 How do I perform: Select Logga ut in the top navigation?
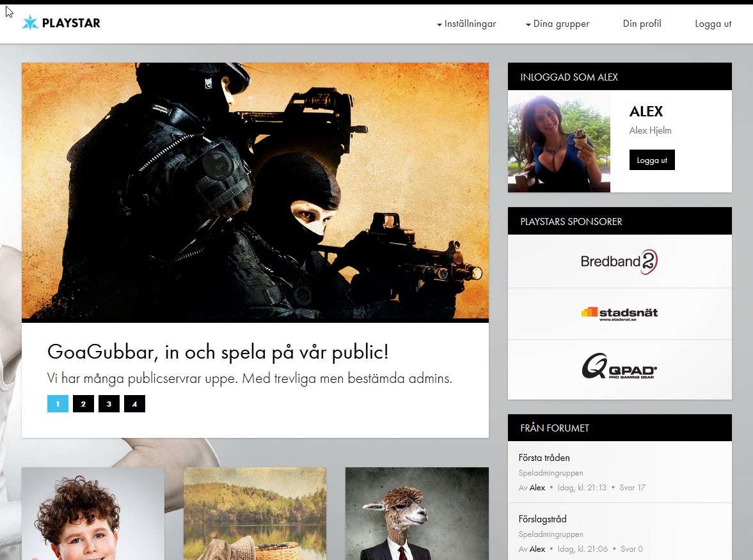[x=713, y=24]
